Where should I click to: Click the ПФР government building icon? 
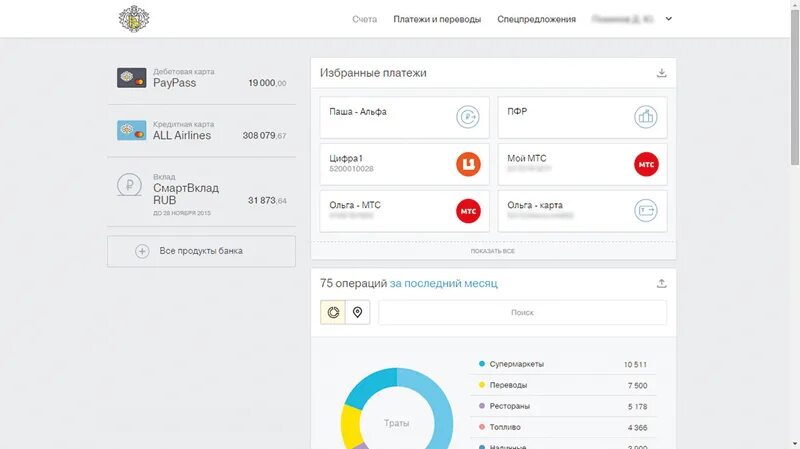coord(646,117)
